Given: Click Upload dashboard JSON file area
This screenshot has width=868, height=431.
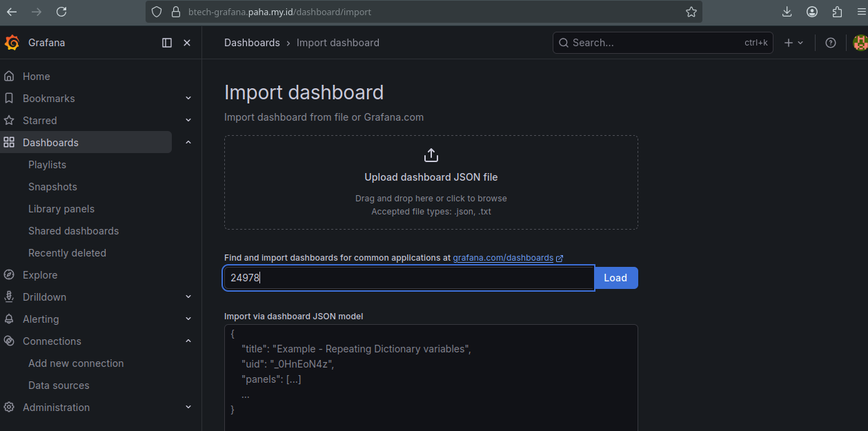Looking at the screenshot, I should [431, 182].
